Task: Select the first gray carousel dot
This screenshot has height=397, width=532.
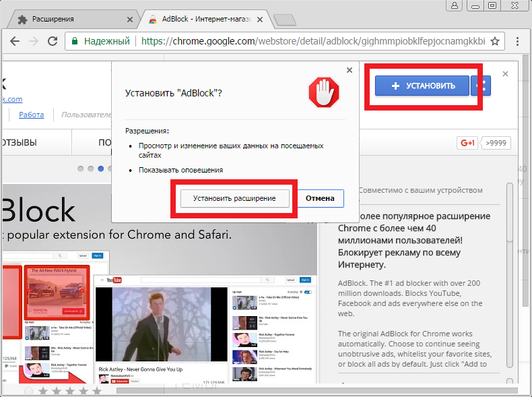Action: [80, 169]
